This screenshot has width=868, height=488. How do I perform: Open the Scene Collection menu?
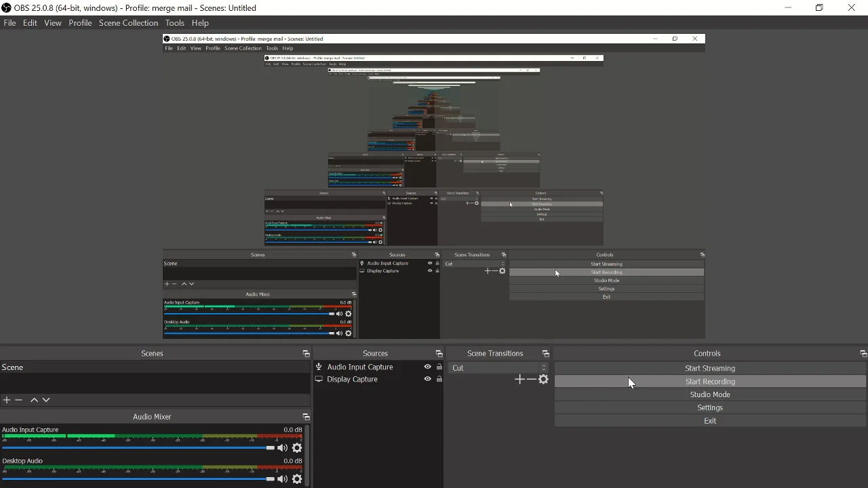coord(128,22)
